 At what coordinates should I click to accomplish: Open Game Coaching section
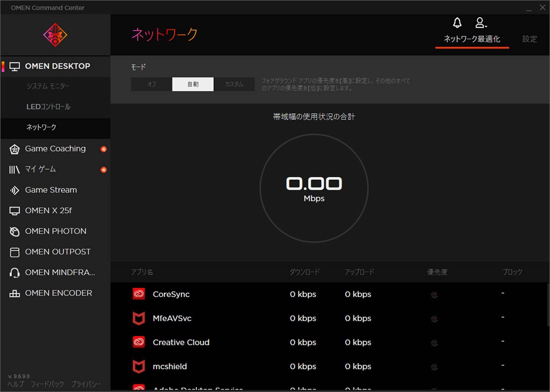(55, 149)
